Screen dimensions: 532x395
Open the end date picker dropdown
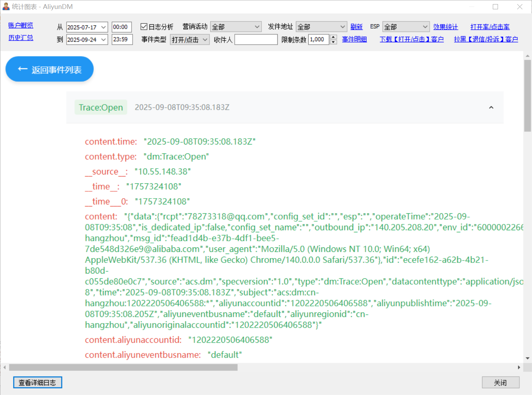coord(103,40)
